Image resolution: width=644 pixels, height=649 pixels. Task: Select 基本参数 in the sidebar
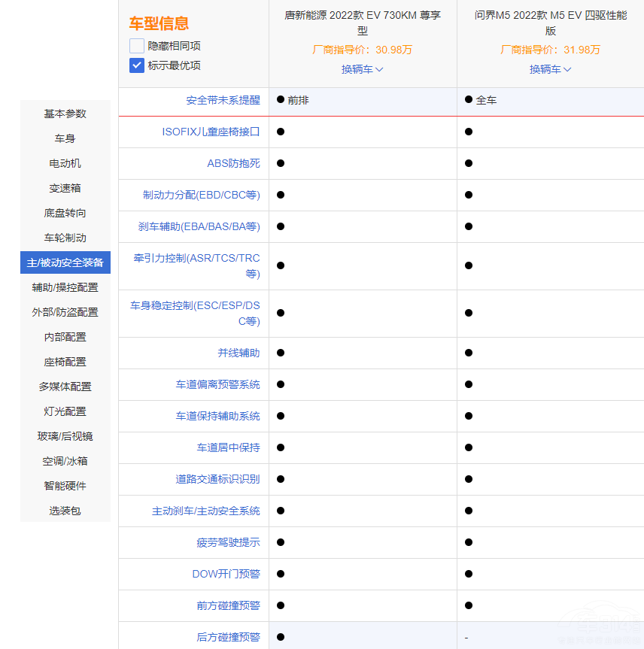[x=65, y=114]
